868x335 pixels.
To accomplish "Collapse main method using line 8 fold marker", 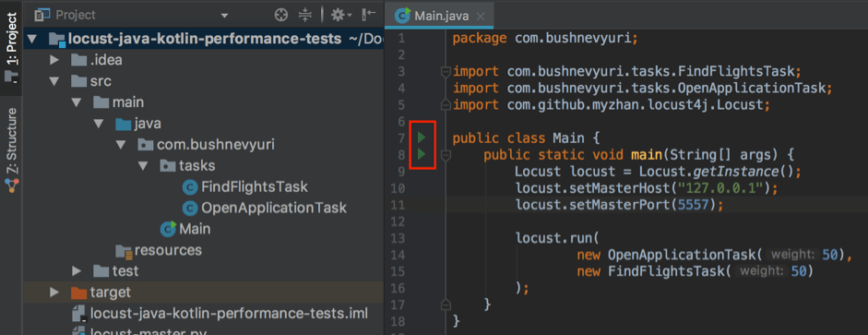I will [x=446, y=155].
